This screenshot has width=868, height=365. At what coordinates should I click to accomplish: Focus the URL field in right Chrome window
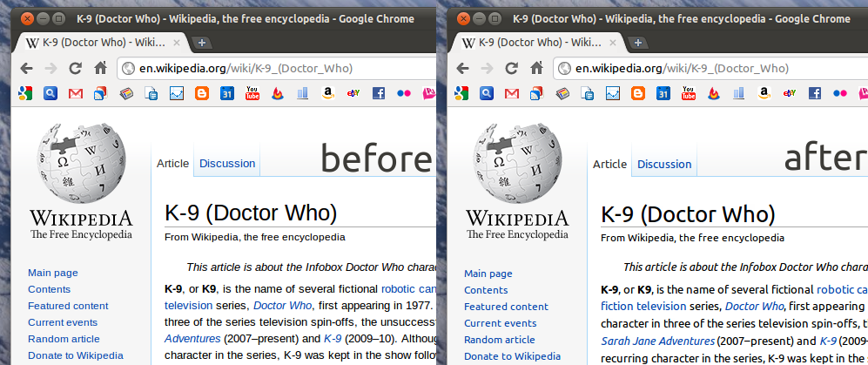[x=710, y=69]
